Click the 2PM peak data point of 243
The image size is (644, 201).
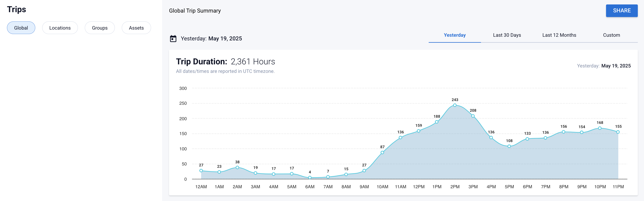coord(454,105)
